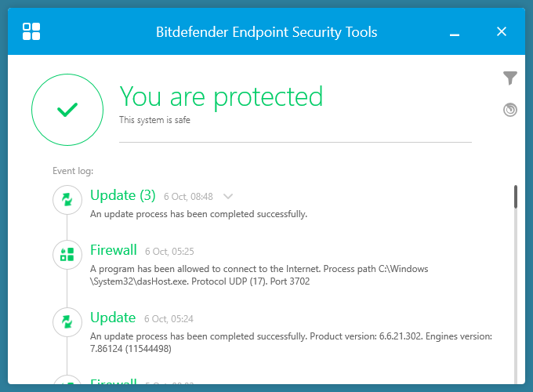
Task: Select the Update (3) event title
Action: pos(123,195)
